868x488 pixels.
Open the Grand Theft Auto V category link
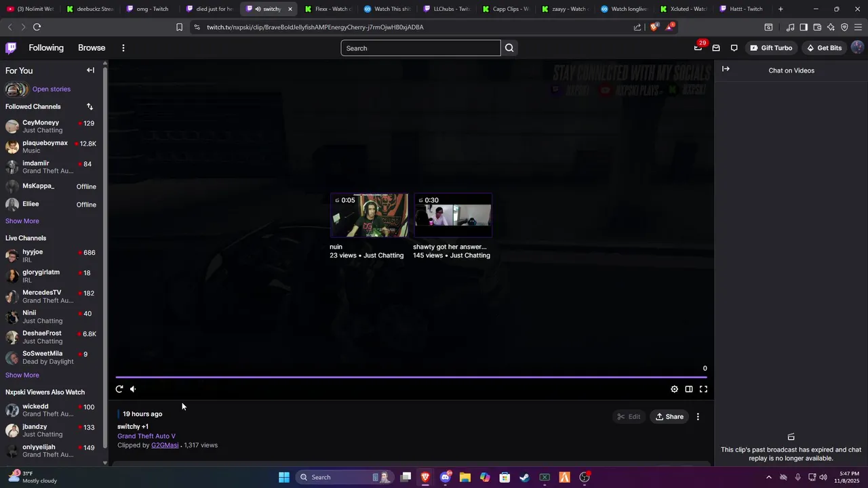[x=146, y=436]
